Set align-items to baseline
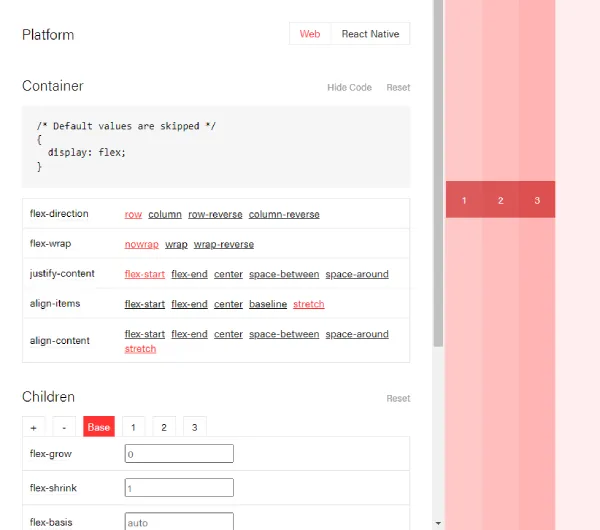Viewport: 600px width, 530px height. (268, 304)
